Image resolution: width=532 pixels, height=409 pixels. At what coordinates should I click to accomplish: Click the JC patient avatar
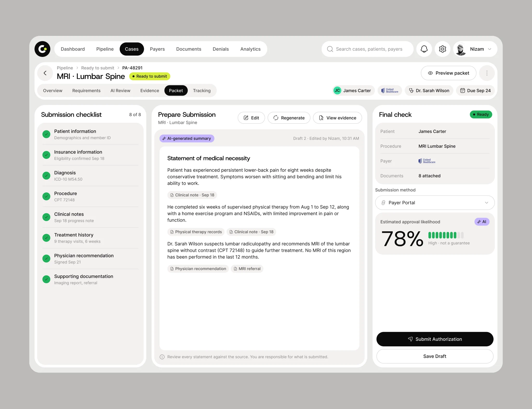pyautogui.click(x=337, y=90)
